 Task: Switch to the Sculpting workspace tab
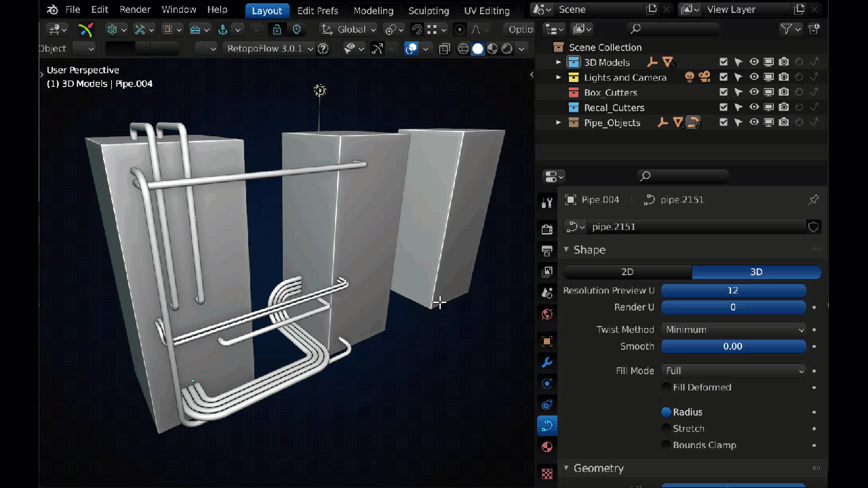click(428, 10)
